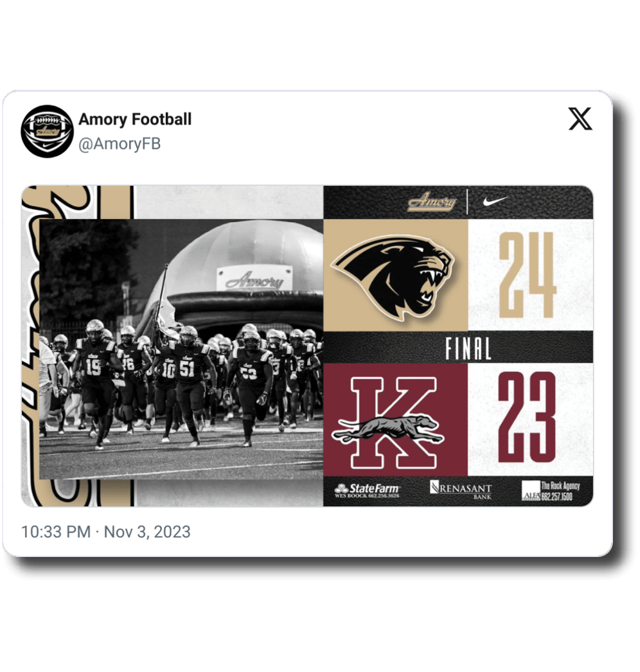640x672 pixels.
Task: Click the Amory Football display name
Action: point(135,119)
